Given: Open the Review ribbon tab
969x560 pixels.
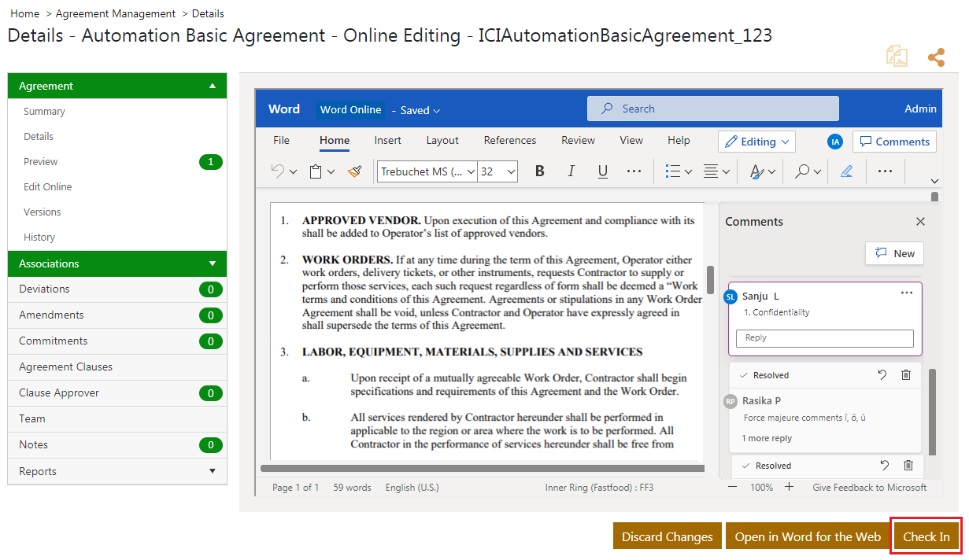Looking at the screenshot, I should [578, 141].
